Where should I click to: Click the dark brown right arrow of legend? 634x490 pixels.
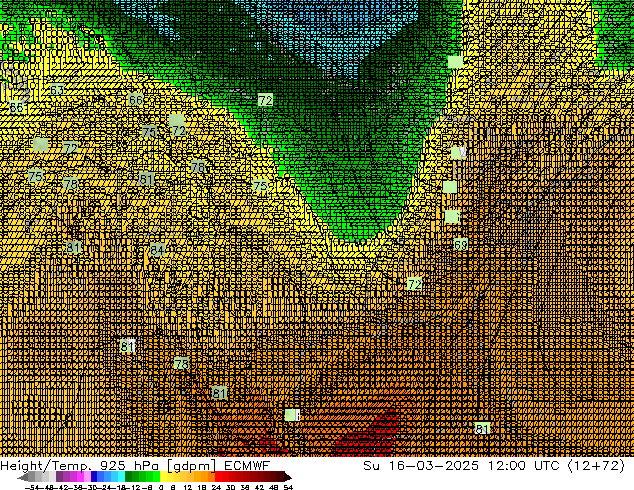coord(288,477)
